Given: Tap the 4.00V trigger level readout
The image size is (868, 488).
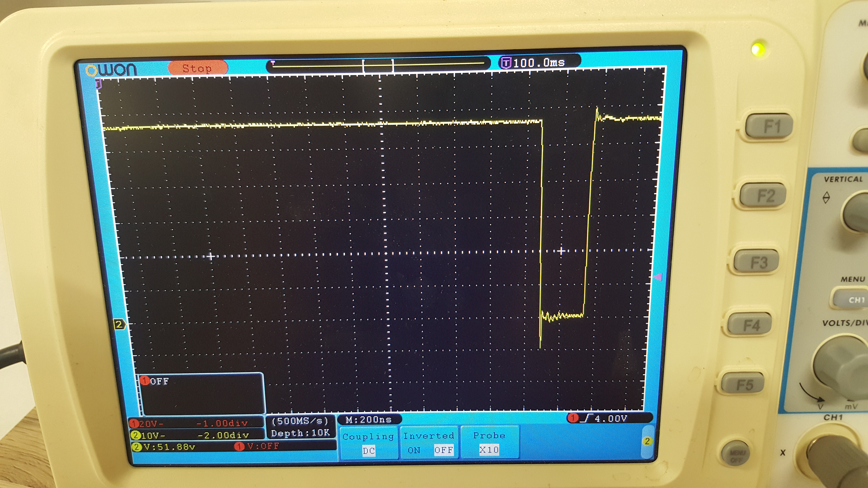Looking at the screenshot, I should [611, 418].
